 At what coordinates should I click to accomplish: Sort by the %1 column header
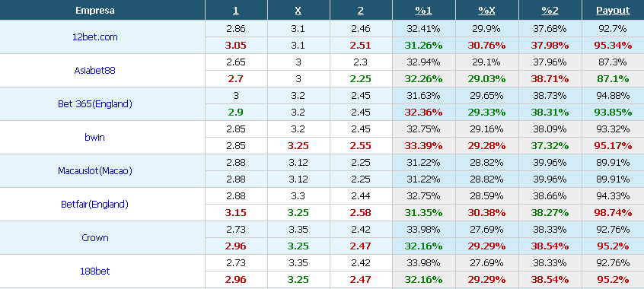[x=423, y=11]
